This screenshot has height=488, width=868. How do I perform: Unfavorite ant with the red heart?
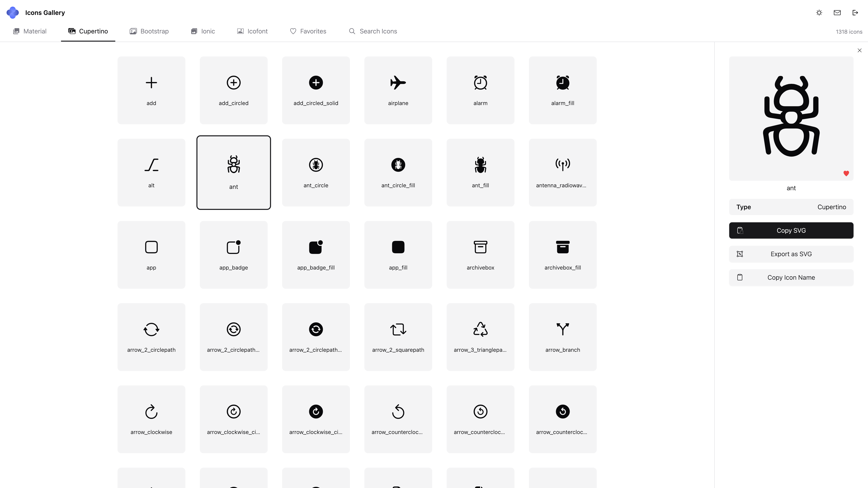point(846,174)
